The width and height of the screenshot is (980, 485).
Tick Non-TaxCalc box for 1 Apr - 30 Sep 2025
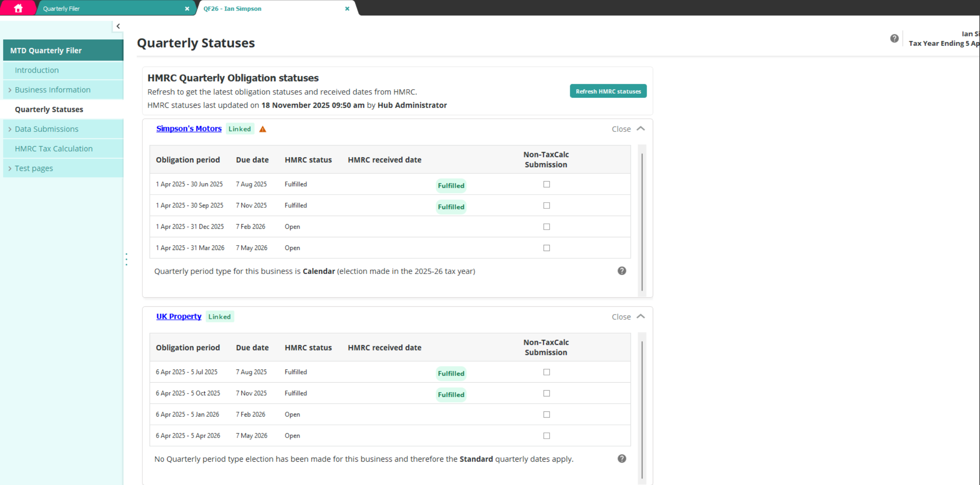[546, 206]
